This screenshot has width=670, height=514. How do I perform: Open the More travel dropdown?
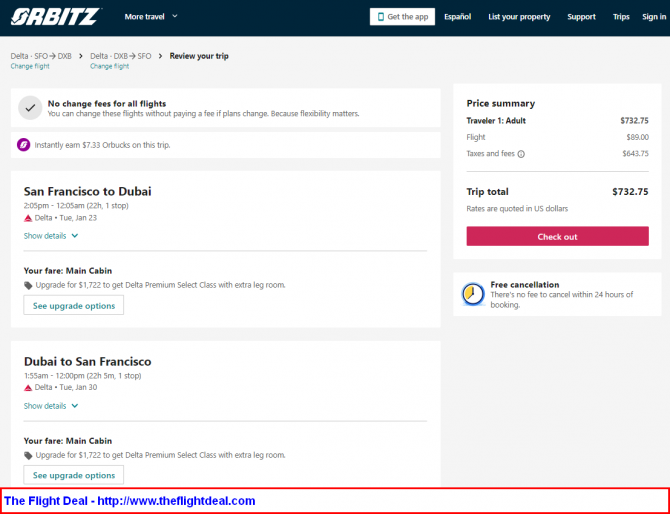point(151,17)
